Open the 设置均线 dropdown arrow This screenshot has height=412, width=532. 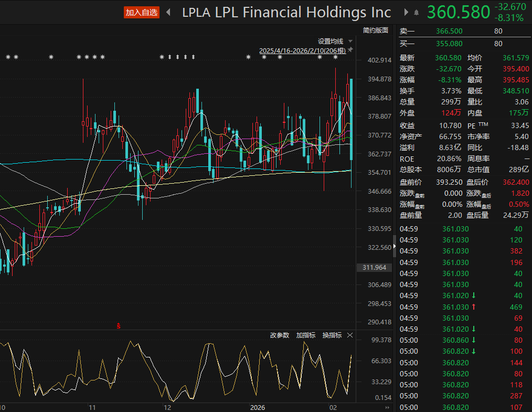click(x=350, y=41)
